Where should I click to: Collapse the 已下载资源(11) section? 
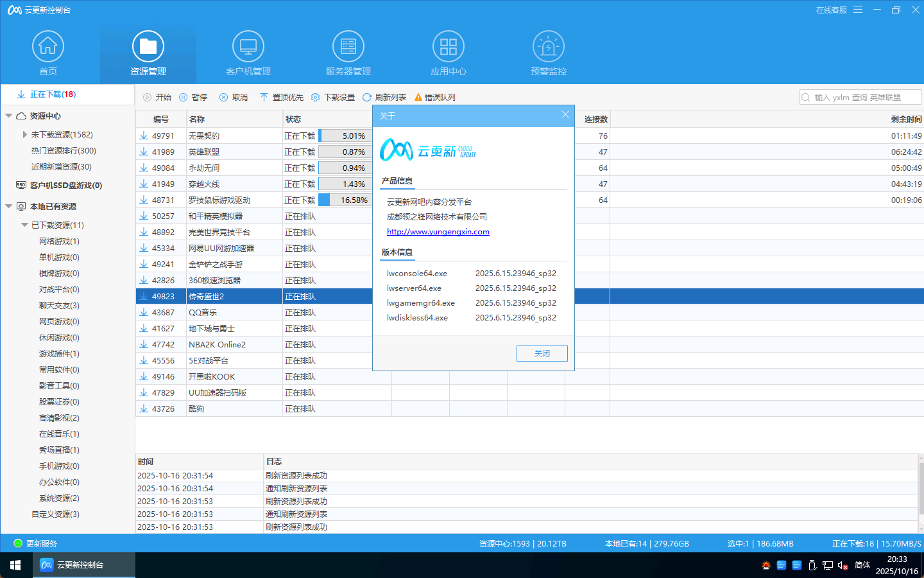point(24,225)
